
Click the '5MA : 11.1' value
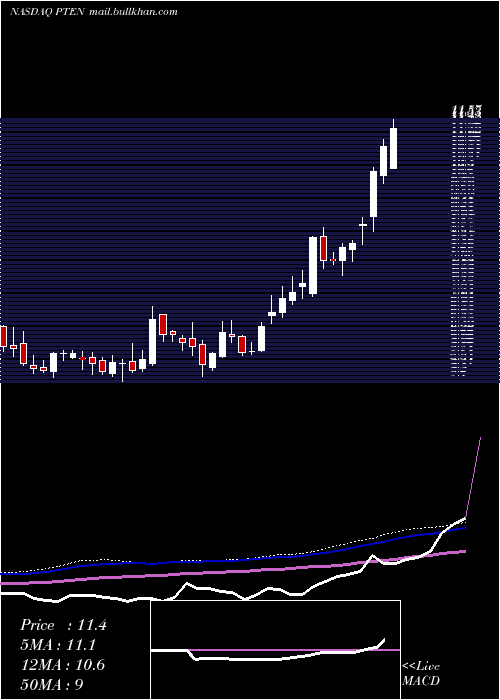click(58, 645)
